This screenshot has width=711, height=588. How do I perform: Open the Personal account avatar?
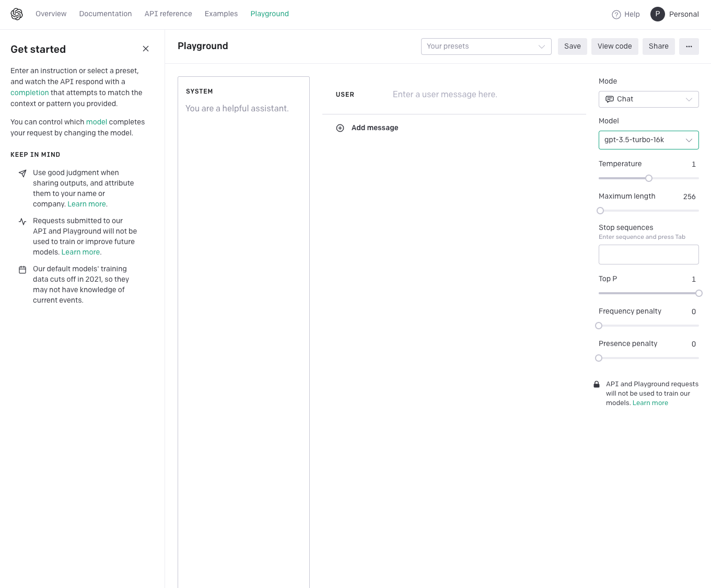[x=658, y=14]
